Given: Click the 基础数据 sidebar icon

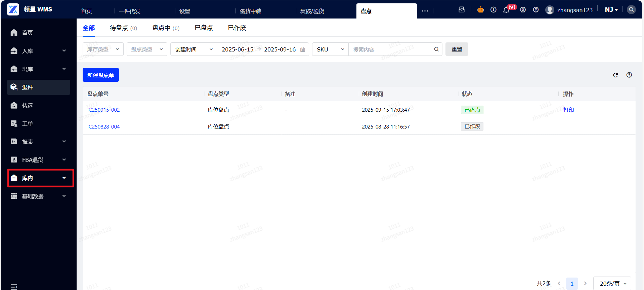Looking at the screenshot, I should (14, 196).
